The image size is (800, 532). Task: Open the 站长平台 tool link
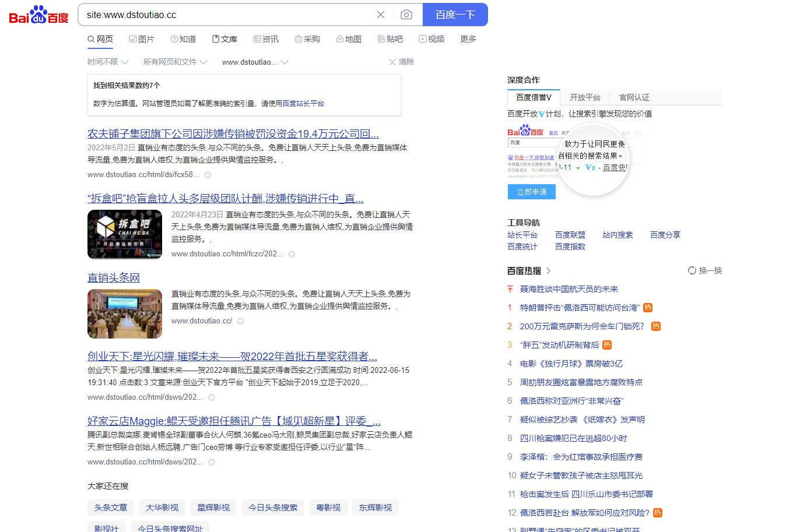pyautogui.click(x=522, y=235)
